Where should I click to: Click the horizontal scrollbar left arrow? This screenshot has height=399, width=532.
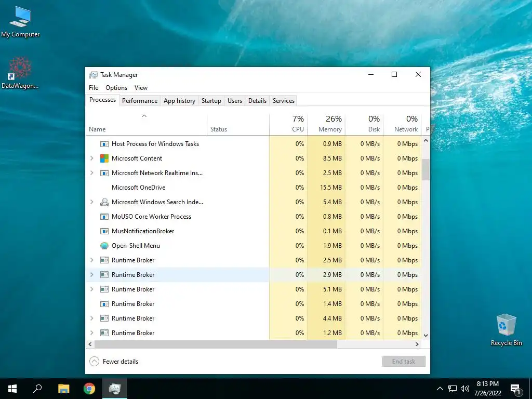coord(90,344)
